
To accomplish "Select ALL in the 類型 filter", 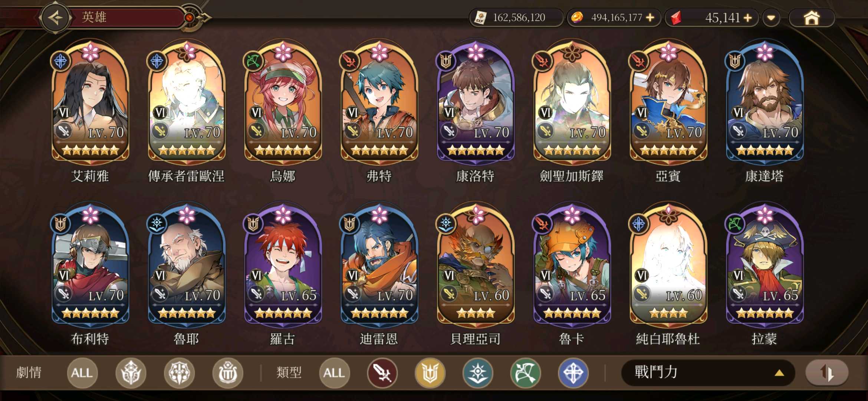I will 334,373.
